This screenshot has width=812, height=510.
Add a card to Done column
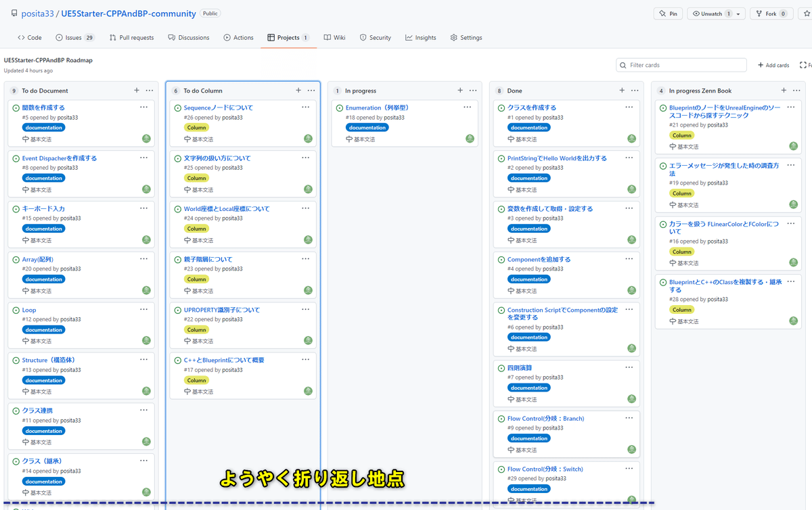622,91
